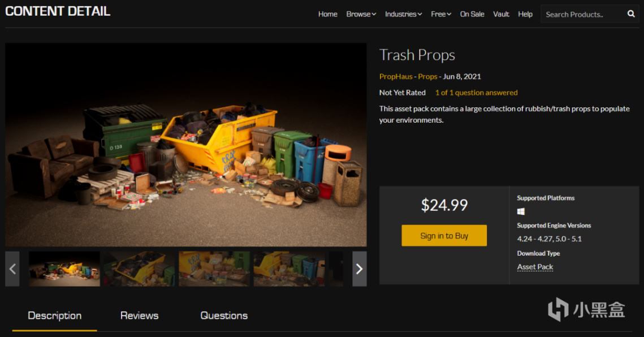Click in the Search Products field

[583, 14]
